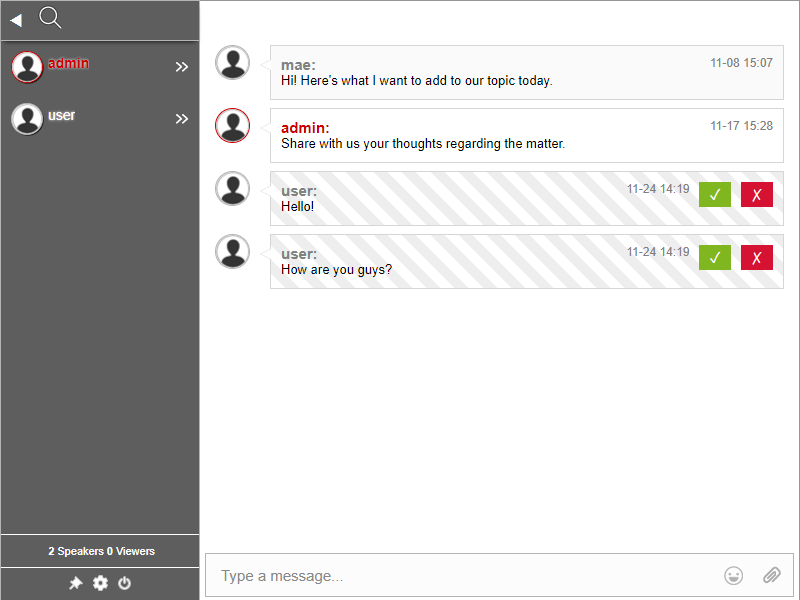The image size is (800, 600).
Task: Click the "2 Speakers 0 Viewers" status bar
Action: pyautogui.click(x=100, y=551)
